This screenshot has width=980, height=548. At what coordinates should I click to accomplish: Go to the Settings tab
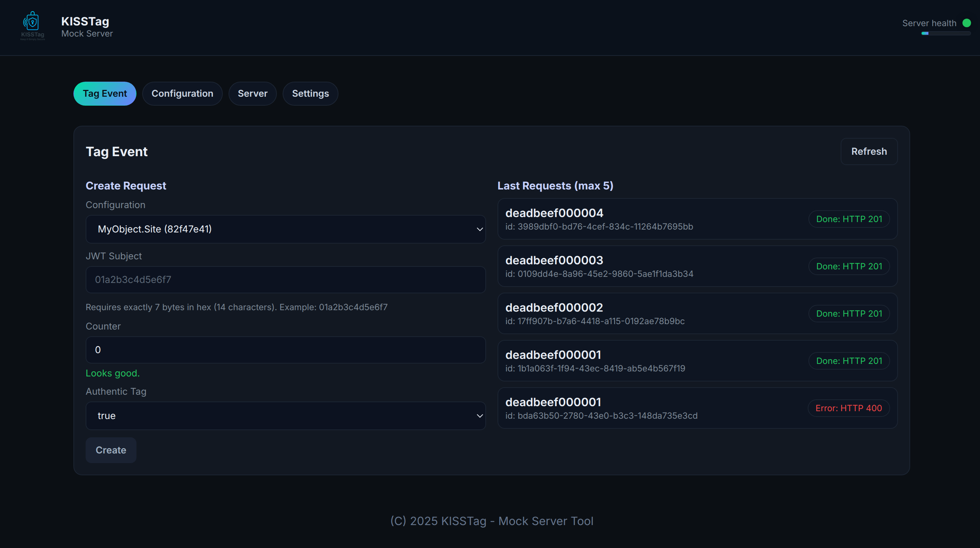[310, 93]
